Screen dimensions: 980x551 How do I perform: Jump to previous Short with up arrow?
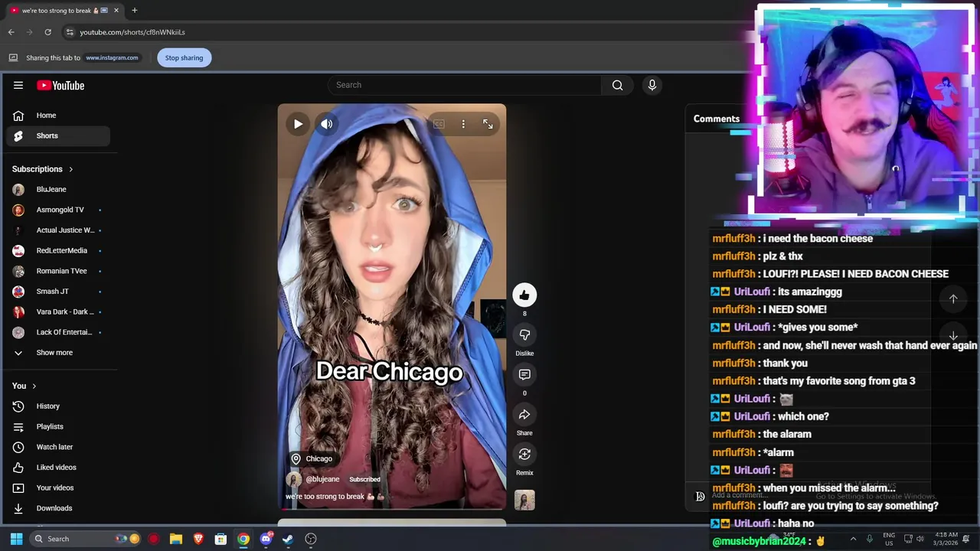coord(953,299)
